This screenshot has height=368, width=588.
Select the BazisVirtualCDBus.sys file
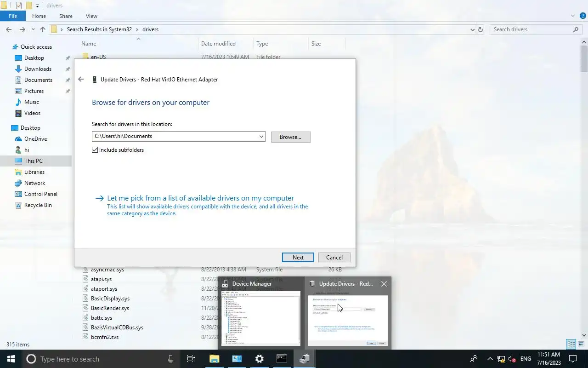click(117, 328)
